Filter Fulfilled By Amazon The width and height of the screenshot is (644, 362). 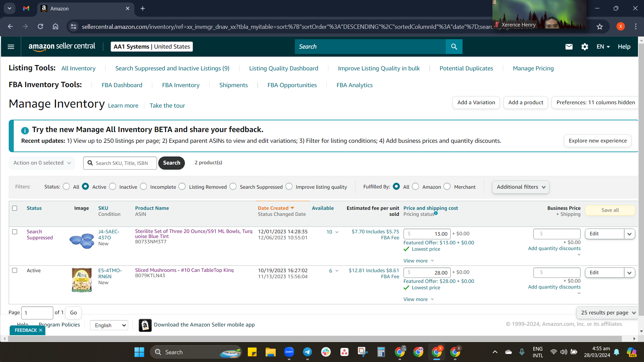[x=416, y=186]
